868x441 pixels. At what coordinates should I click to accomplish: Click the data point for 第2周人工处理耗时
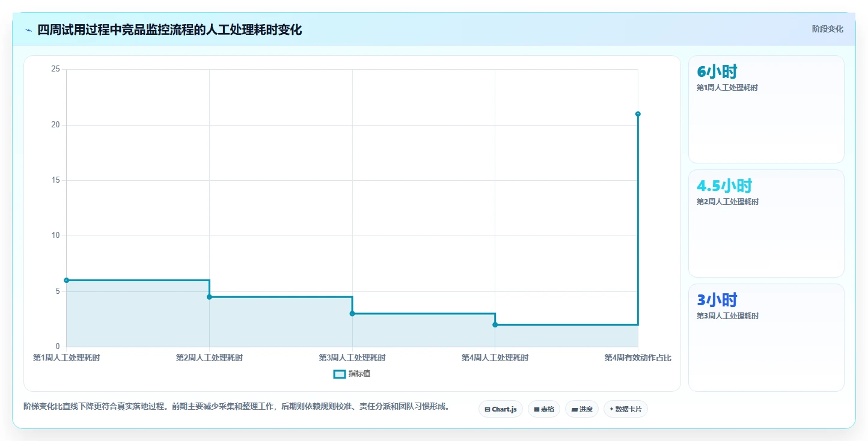[x=209, y=297]
